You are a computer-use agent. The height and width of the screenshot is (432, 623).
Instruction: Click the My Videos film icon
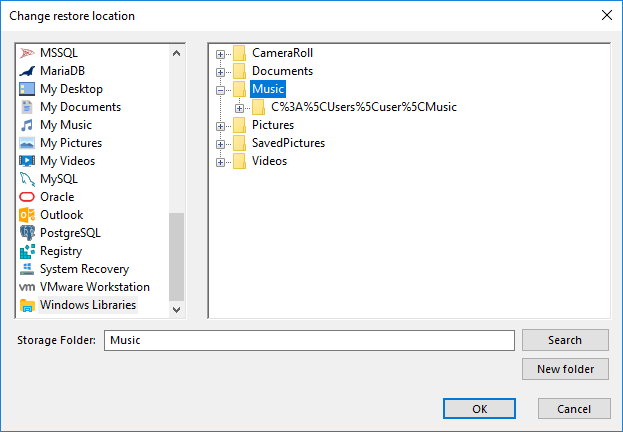[27, 161]
